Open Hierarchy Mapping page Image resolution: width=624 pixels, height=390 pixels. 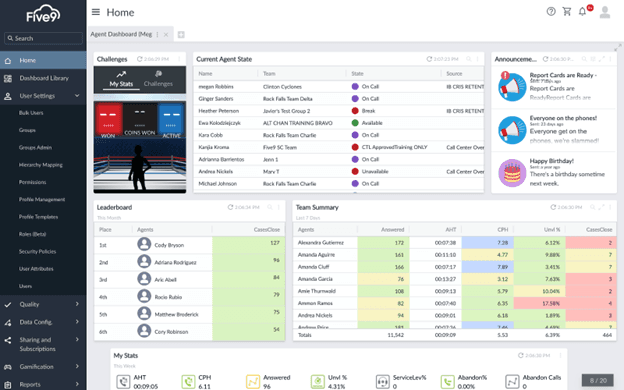pyautogui.click(x=41, y=165)
